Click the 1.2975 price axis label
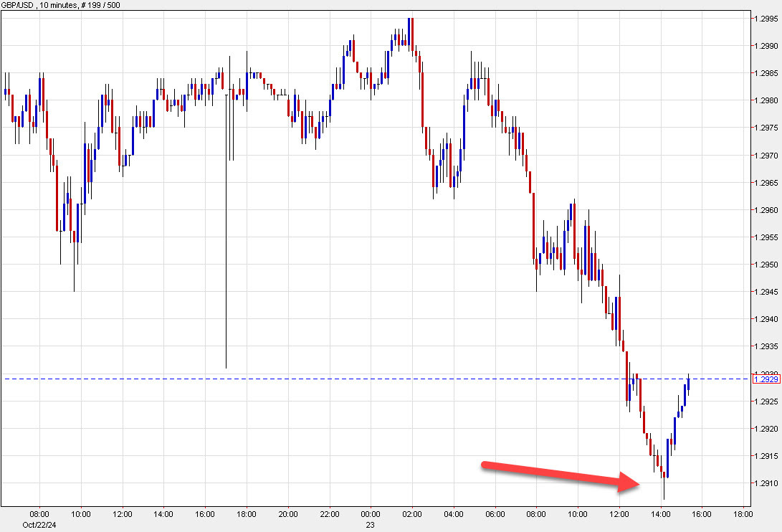 point(766,128)
